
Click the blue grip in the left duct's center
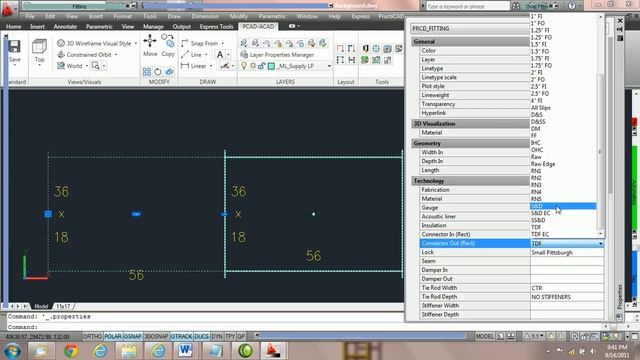[136, 214]
